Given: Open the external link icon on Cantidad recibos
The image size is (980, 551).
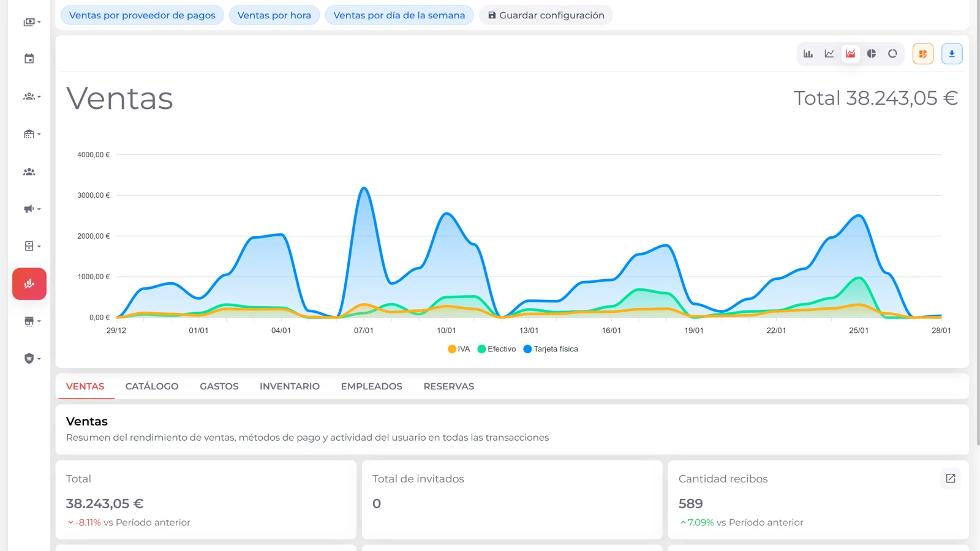Looking at the screenshot, I should pos(950,479).
